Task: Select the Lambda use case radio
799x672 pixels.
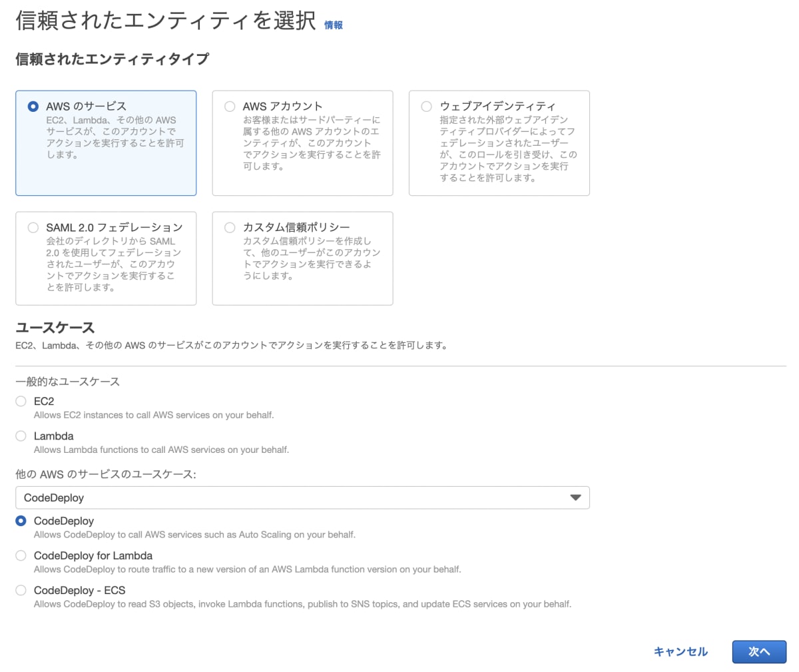Action: pyautogui.click(x=21, y=436)
